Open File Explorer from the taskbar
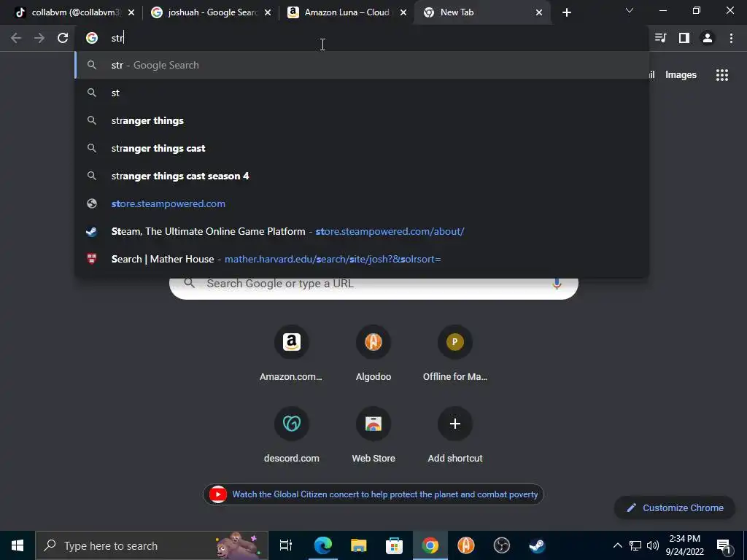Screen dimensions: 747x560 [x=358, y=545]
